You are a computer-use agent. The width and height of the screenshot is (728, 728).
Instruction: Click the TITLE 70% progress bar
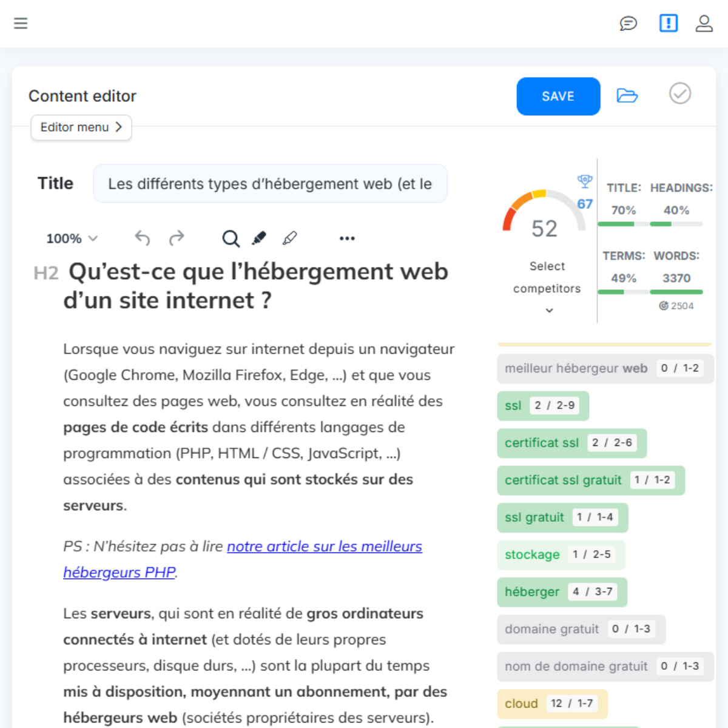[x=624, y=224]
